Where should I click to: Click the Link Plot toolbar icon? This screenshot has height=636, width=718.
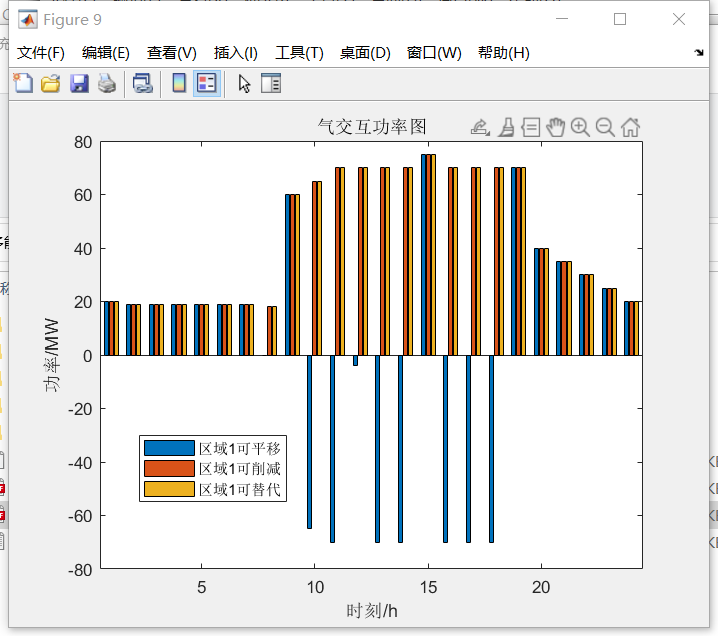(143, 83)
